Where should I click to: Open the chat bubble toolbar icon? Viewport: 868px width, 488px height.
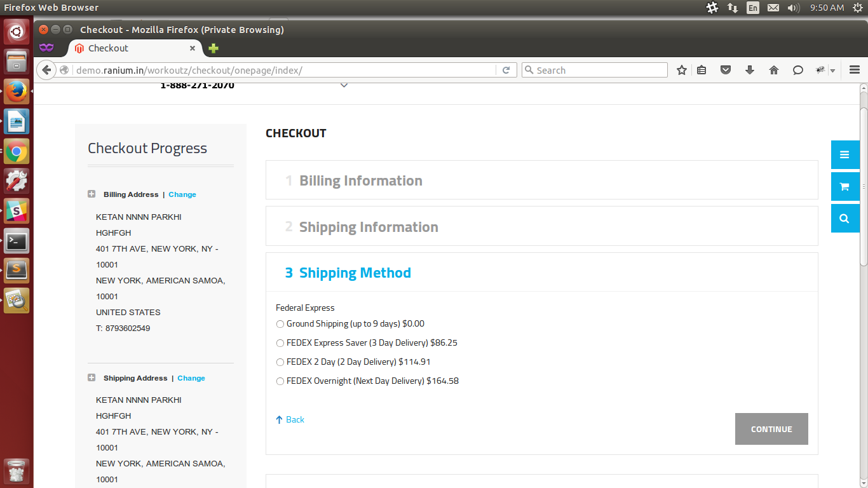pos(798,70)
